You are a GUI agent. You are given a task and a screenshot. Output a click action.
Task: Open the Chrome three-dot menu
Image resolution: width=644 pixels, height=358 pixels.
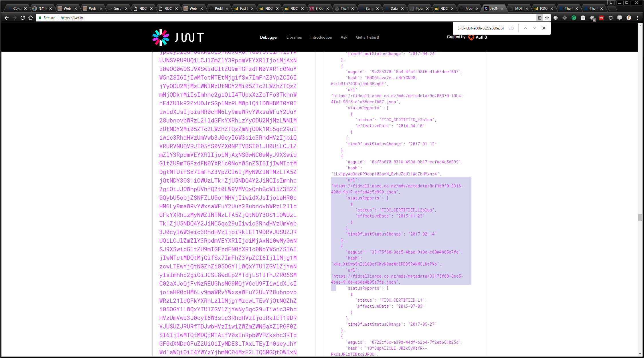click(637, 18)
